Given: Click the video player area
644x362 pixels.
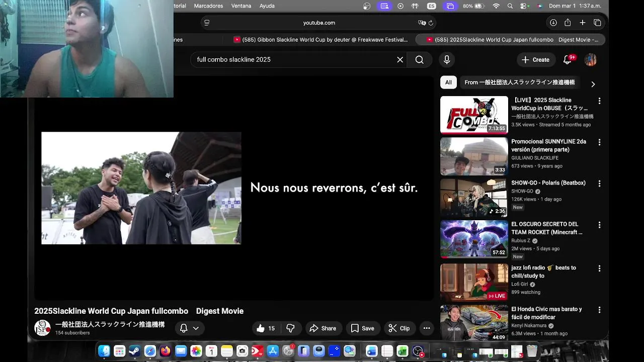Looking at the screenshot, I should coord(234,189).
